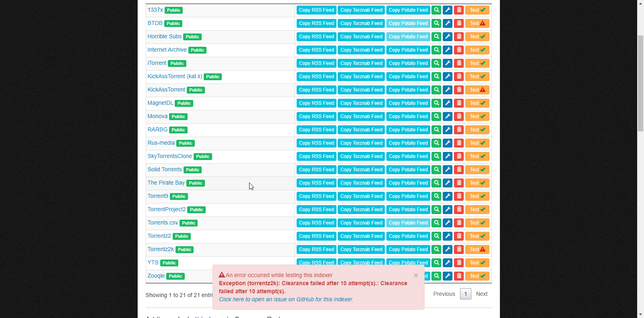
Task: Search Zooqle using magnifier icon
Action: coord(436,276)
